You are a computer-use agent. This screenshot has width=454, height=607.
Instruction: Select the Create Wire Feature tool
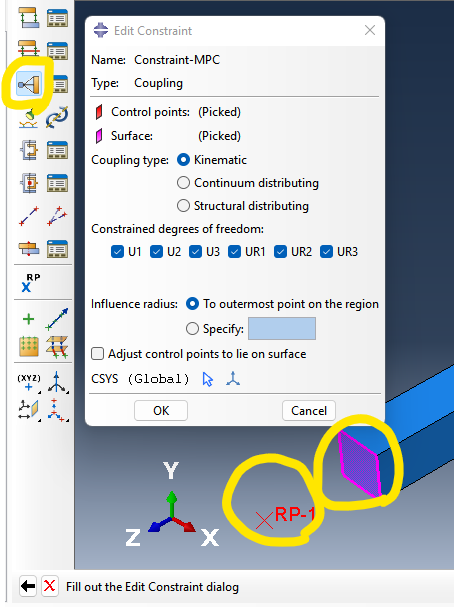(x=29, y=216)
